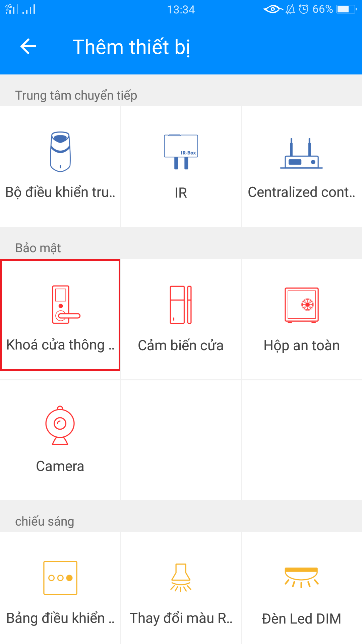Select the Camera device icon

coord(60,425)
